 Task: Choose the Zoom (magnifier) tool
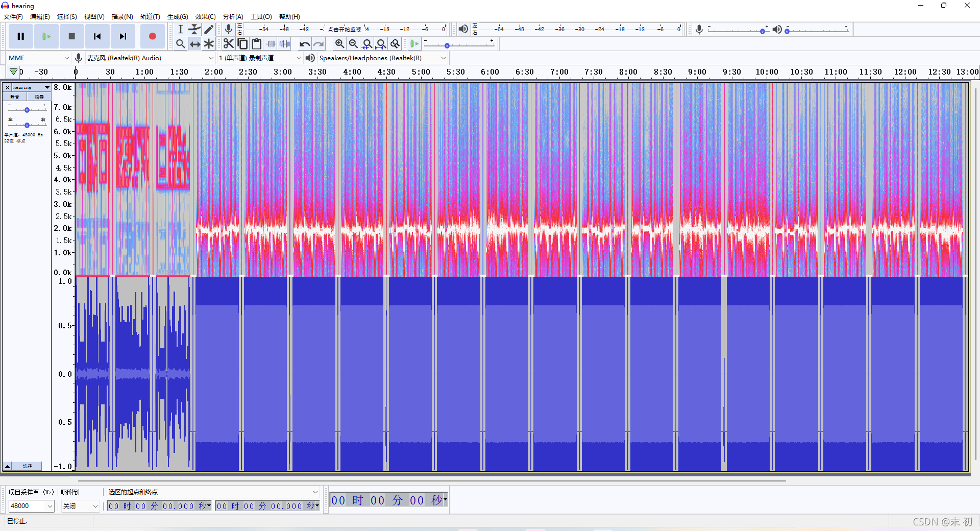click(x=181, y=44)
